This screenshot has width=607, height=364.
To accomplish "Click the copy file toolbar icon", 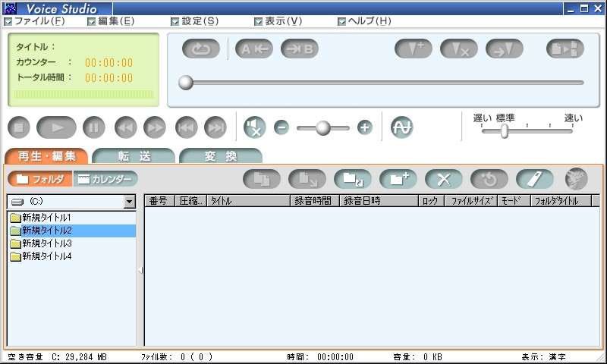I will tap(262, 179).
